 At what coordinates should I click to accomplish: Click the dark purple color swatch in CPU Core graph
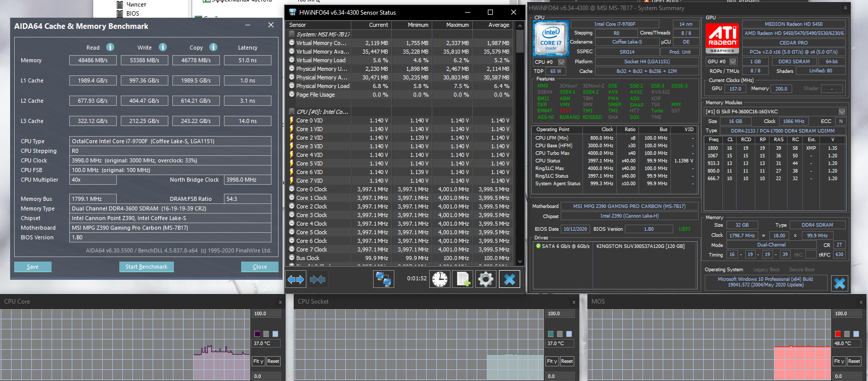257,334
